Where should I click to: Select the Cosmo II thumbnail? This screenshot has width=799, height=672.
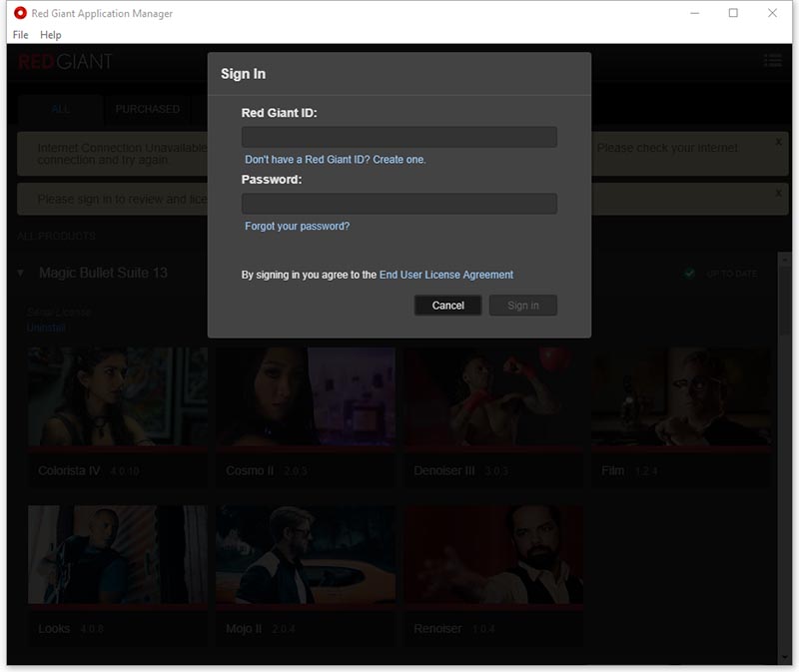pos(306,396)
